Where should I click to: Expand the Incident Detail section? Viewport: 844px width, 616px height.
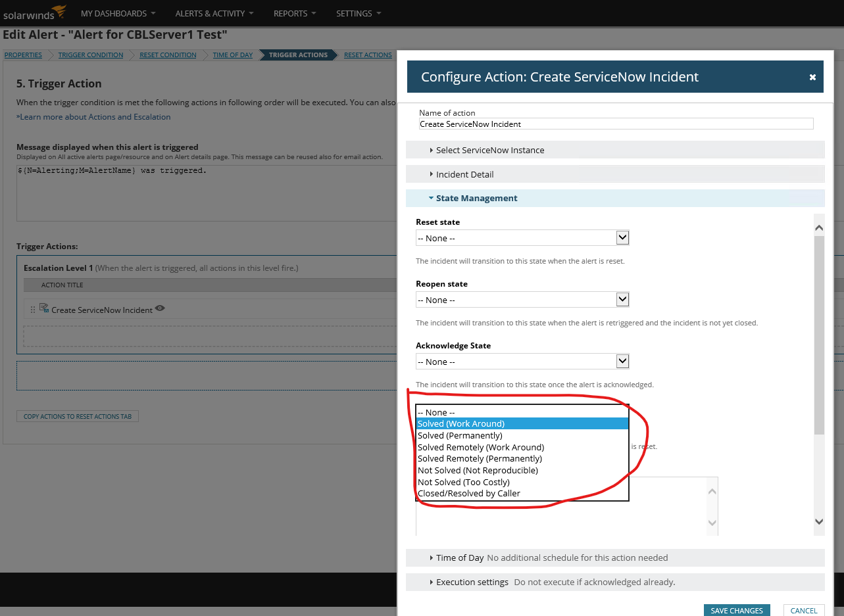point(615,174)
